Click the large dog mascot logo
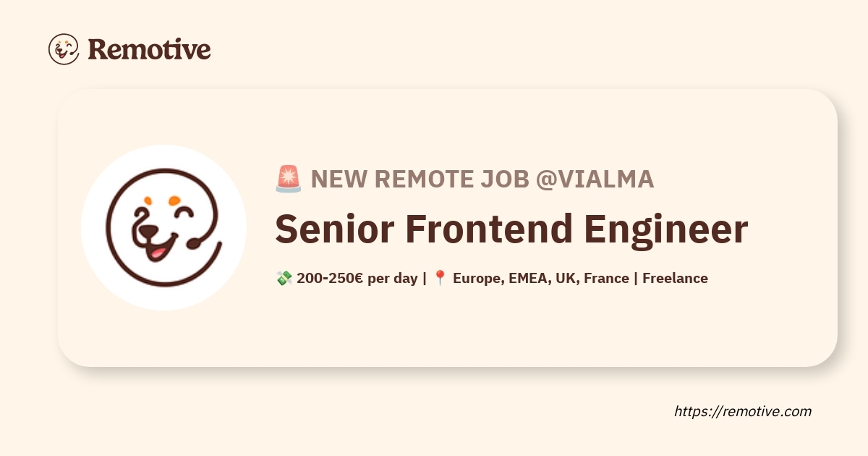868x456 pixels. [x=163, y=227]
